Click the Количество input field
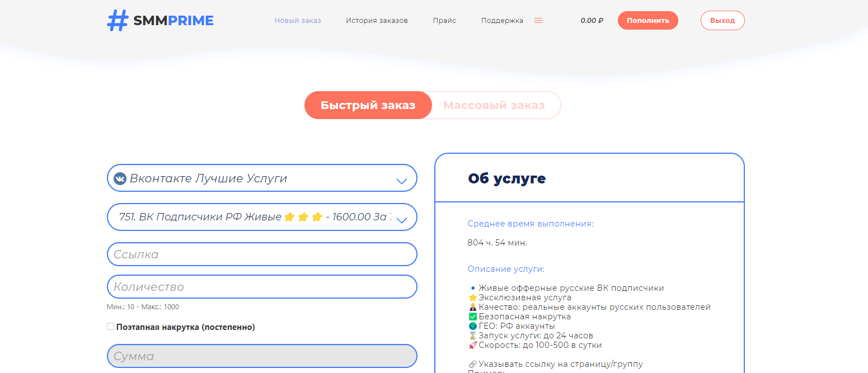Viewport: 868px width, 373px height. point(262,287)
